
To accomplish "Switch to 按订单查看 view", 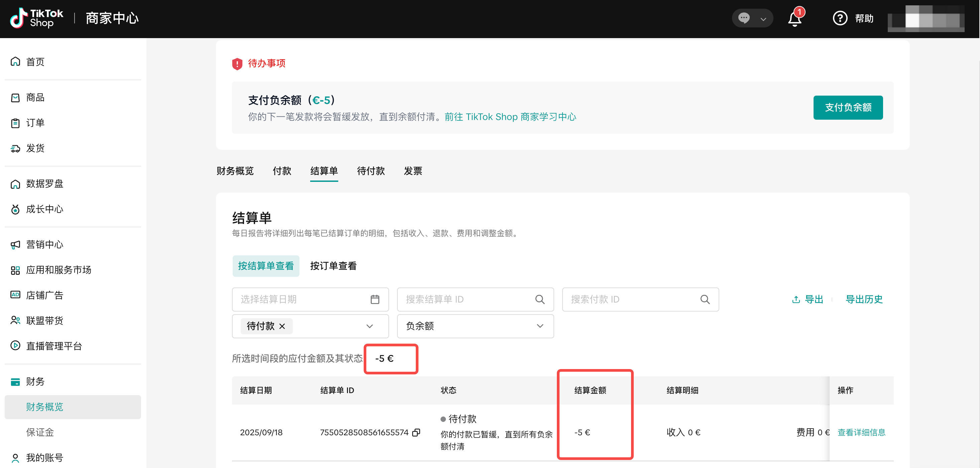I will click(x=333, y=266).
